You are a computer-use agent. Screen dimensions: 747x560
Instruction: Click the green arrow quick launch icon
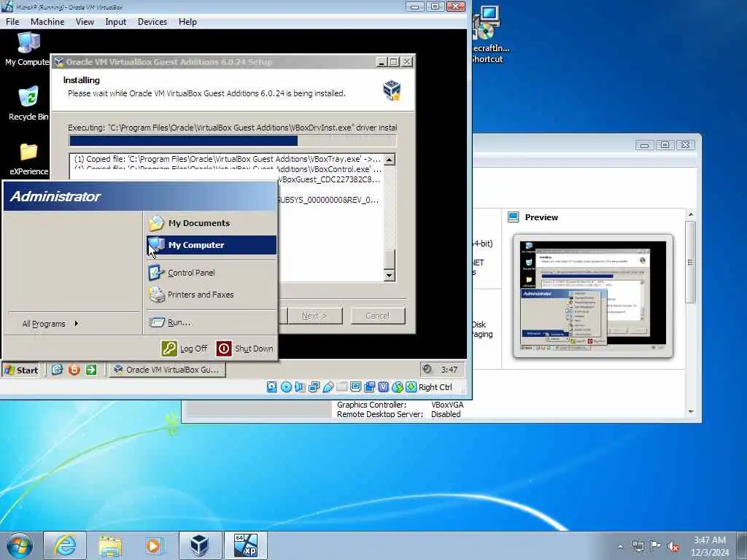point(91,370)
